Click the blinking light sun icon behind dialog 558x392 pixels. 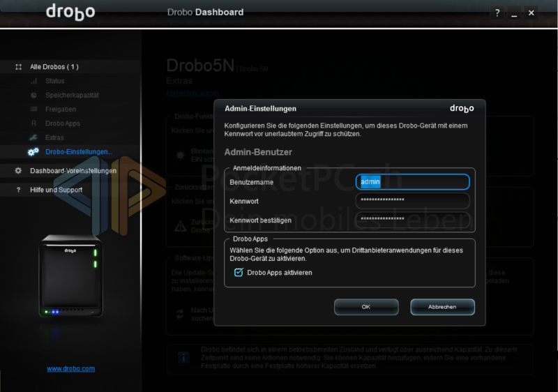181,155
